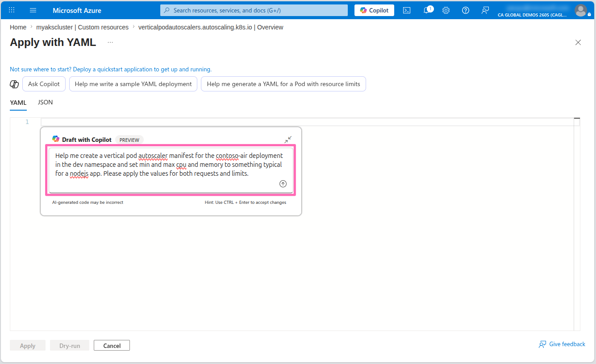
Task: Click inside the Copilot prompt text box
Action: 171,170
